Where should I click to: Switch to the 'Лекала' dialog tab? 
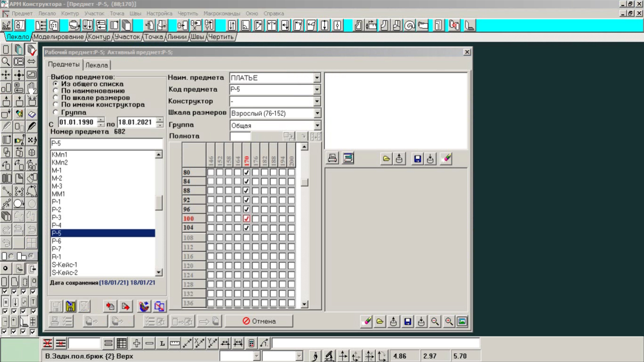click(97, 65)
